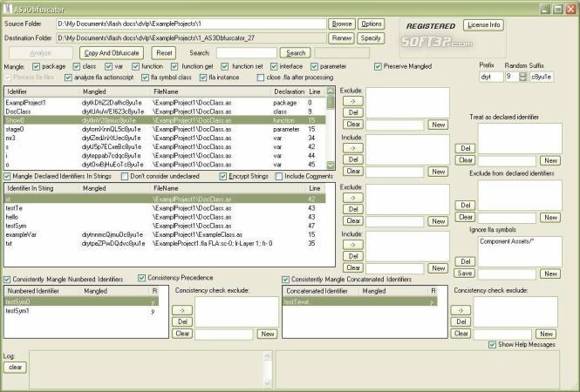This screenshot has height=392, width=580.
Task: Select the exampleVar string identifier row
Action: (166, 235)
